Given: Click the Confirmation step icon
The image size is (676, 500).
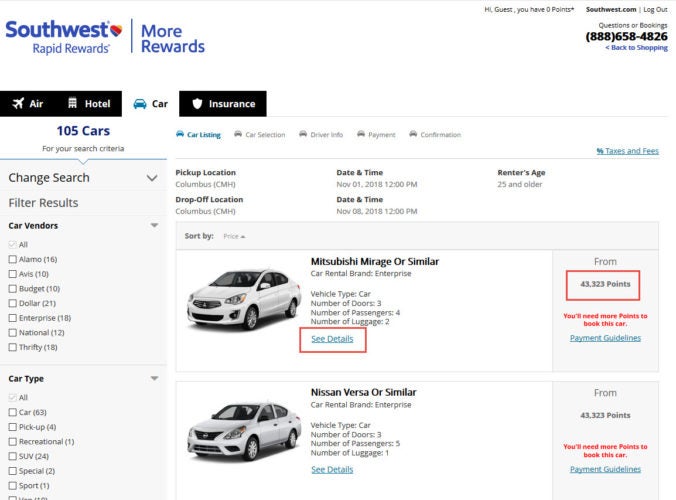Looking at the screenshot, I should pyautogui.click(x=413, y=134).
